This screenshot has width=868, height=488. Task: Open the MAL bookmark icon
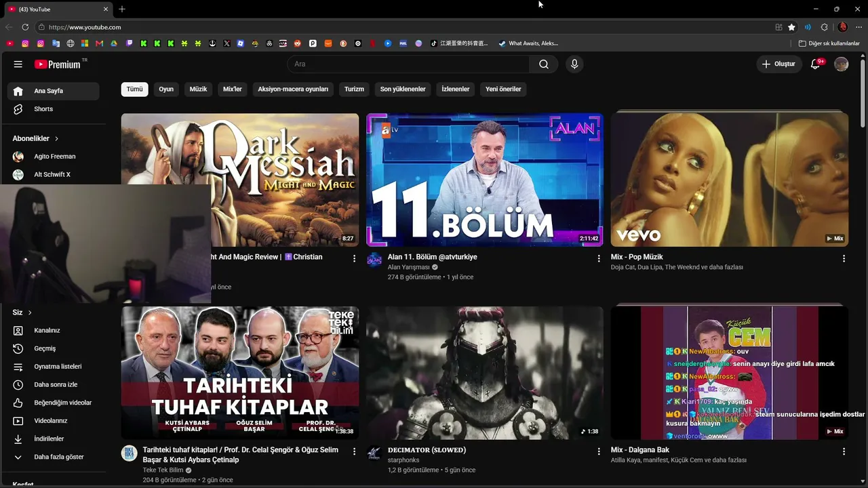[x=403, y=43]
